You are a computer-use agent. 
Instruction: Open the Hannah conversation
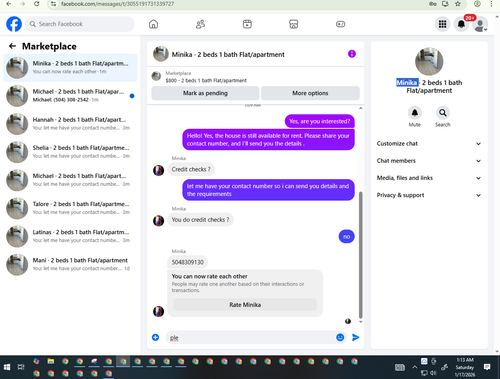tap(70, 124)
